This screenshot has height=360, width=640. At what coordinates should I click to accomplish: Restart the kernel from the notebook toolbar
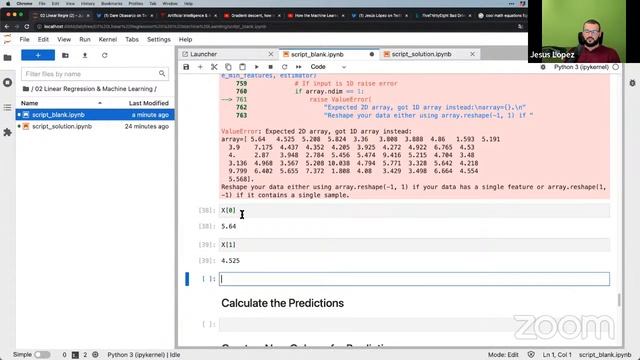click(284, 67)
